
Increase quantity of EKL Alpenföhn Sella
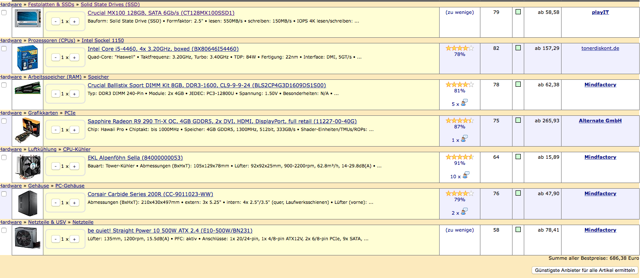click(74, 166)
